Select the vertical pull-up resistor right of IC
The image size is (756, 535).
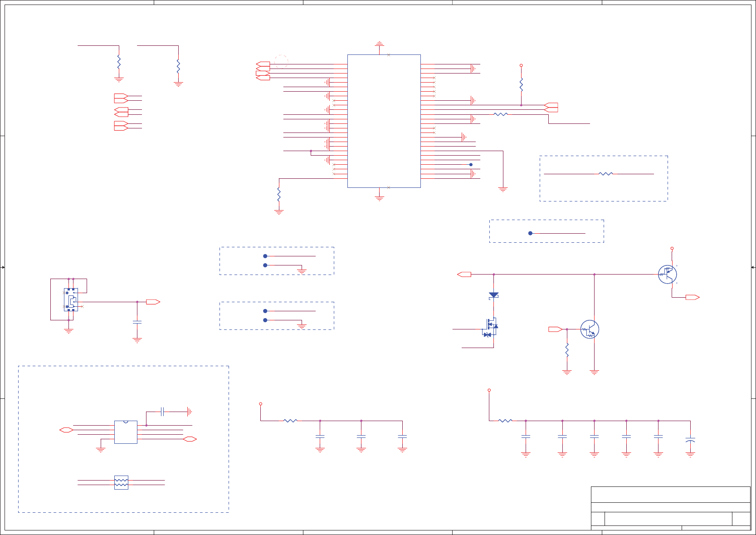[521, 84]
